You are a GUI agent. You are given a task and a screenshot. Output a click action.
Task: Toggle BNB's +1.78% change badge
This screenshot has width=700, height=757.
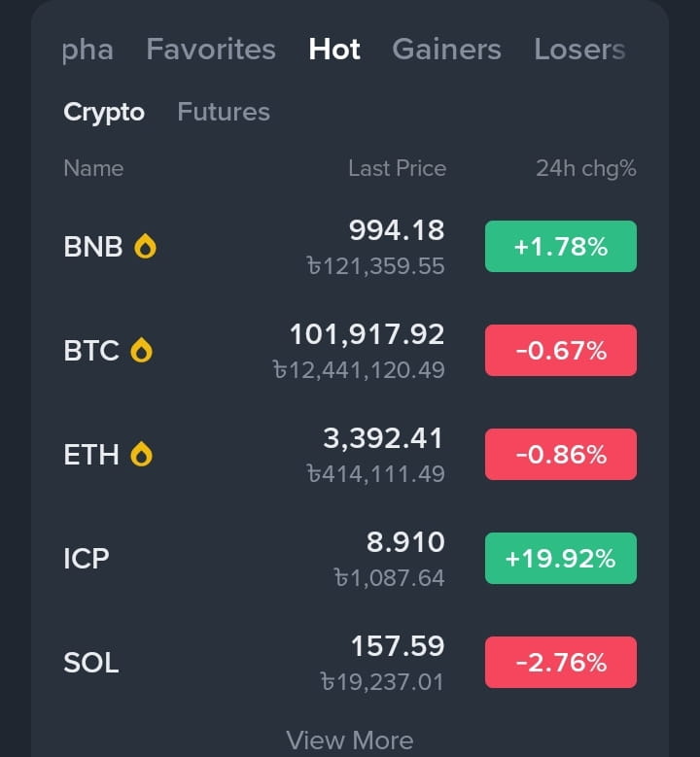pyautogui.click(x=561, y=246)
